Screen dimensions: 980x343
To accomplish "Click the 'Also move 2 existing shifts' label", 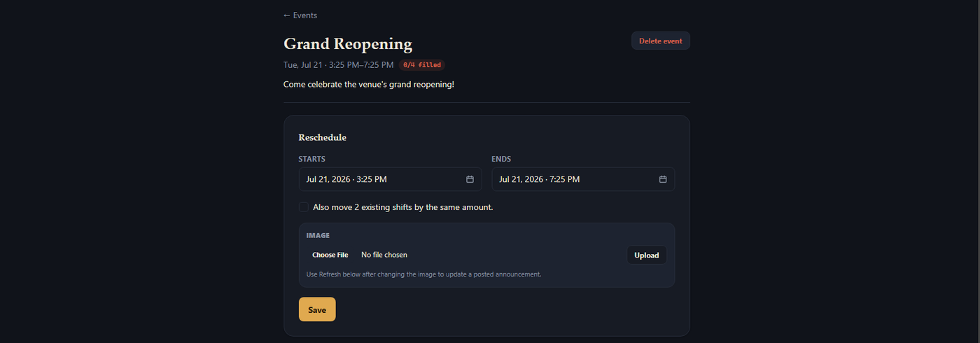I will point(403,207).
